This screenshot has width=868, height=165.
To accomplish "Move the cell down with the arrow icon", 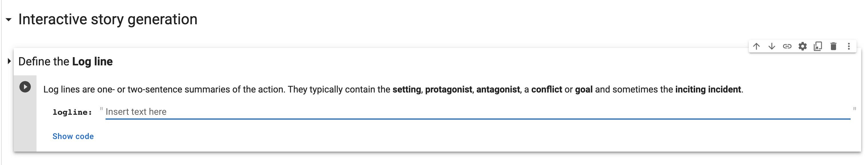I will [x=772, y=46].
